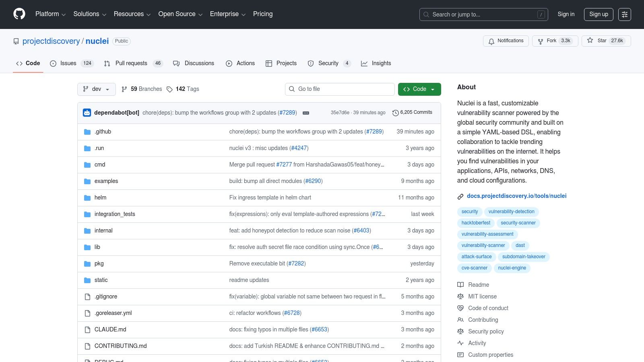Click the Go to file search field
The height and width of the screenshot is (362, 644).
click(340, 89)
